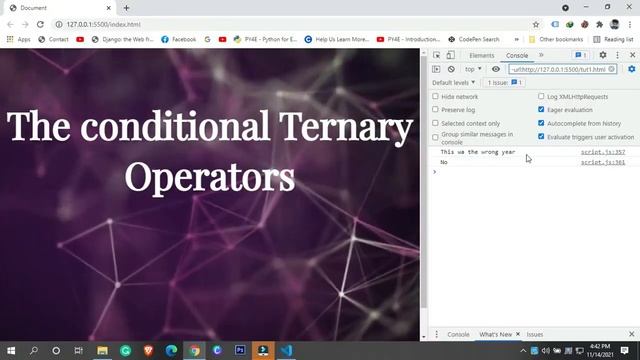The width and height of the screenshot is (640, 360).
Task: Click the inspect element picker icon
Action: point(436,55)
